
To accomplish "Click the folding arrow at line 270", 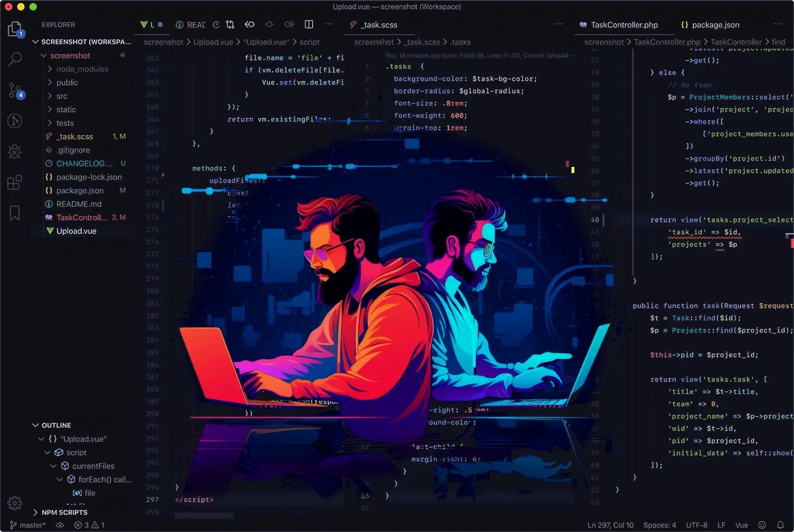I will click(x=163, y=175).
